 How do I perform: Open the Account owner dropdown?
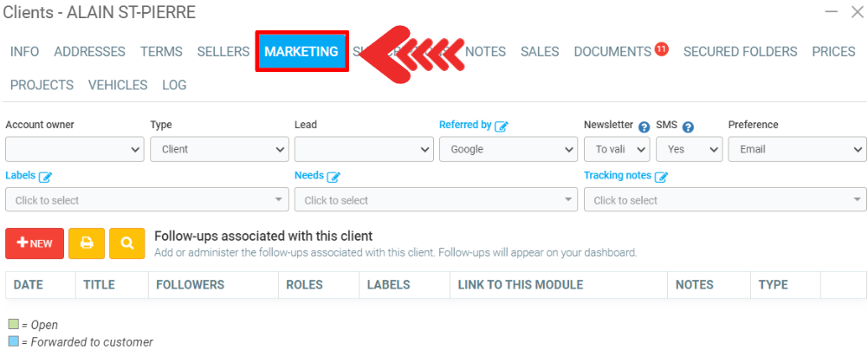74,149
